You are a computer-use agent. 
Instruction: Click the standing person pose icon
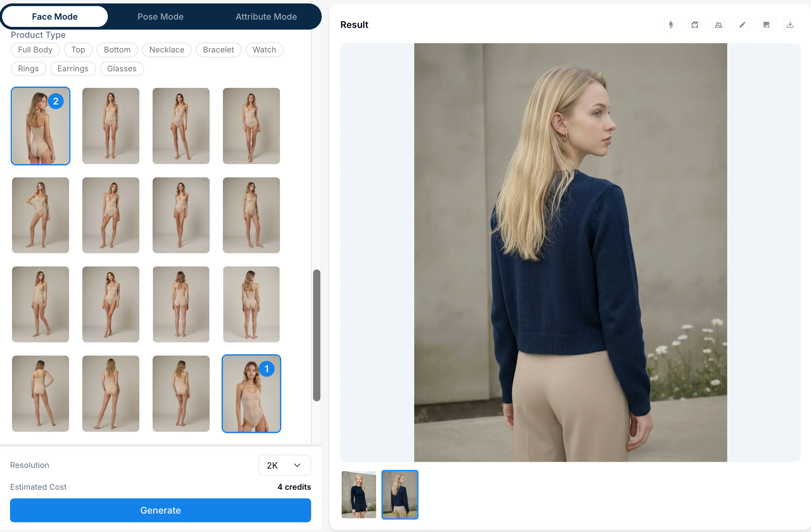point(671,24)
